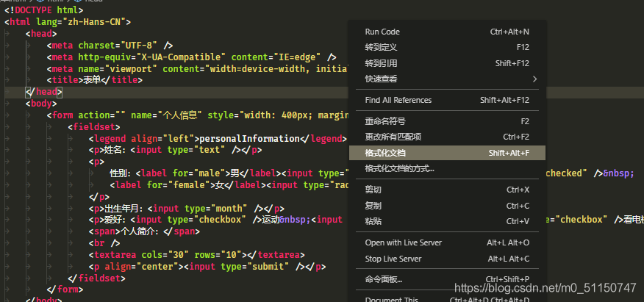Click the html lang="zh-Hans-CN" line

[x=68, y=22]
